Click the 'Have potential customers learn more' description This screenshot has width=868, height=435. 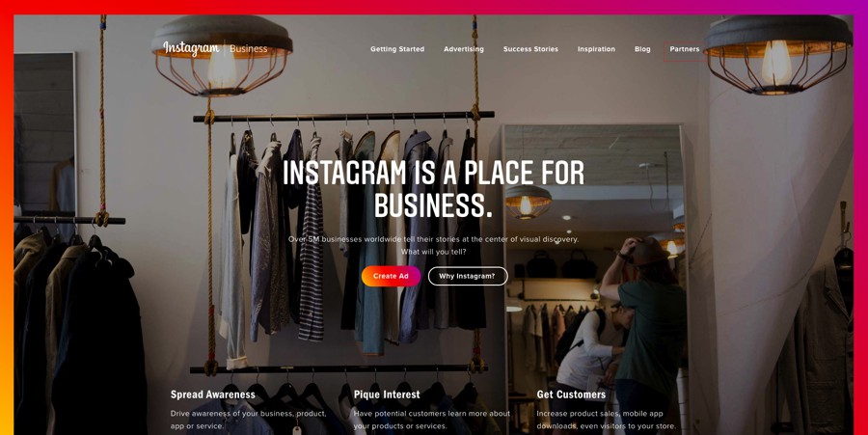click(x=432, y=420)
